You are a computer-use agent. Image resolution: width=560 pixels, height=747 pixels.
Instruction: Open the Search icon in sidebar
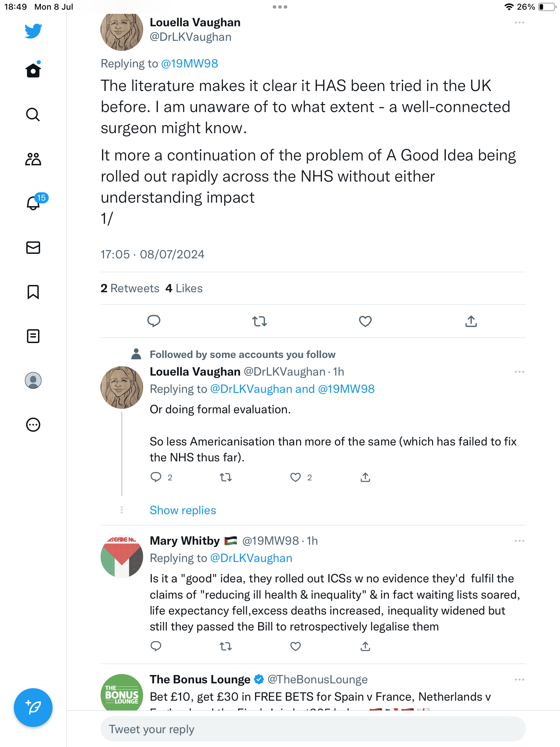[x=33, y=114]
